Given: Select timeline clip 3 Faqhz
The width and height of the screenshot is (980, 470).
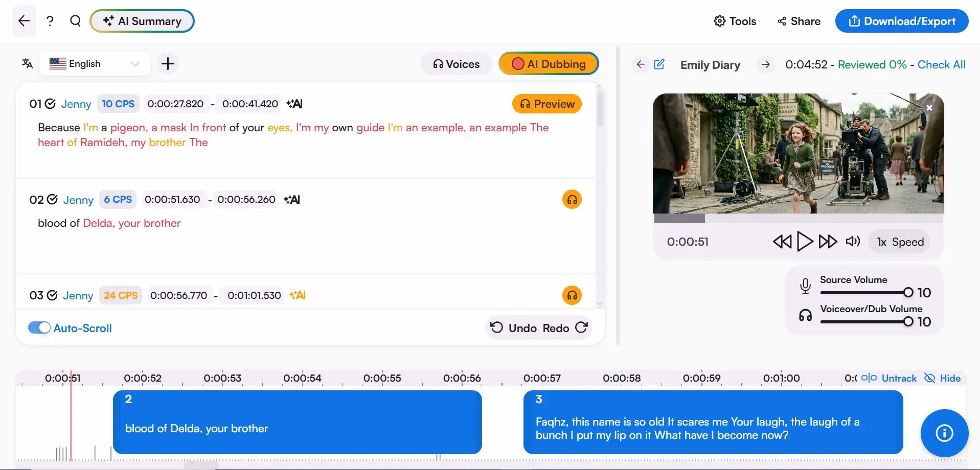Looking at the screenshot, I should (713, 422).
